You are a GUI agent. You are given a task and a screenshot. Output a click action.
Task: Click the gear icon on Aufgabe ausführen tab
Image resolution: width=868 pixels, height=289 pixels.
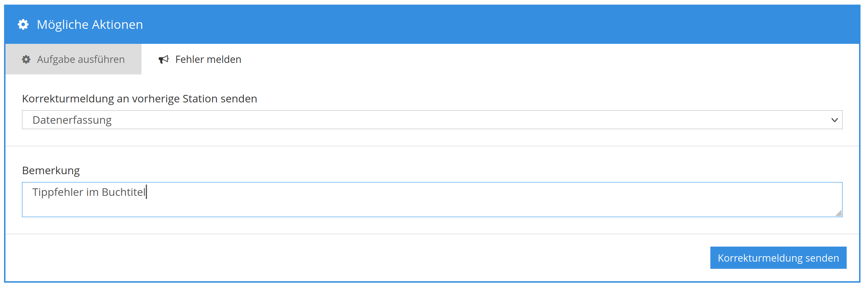[x=26, y=60]
